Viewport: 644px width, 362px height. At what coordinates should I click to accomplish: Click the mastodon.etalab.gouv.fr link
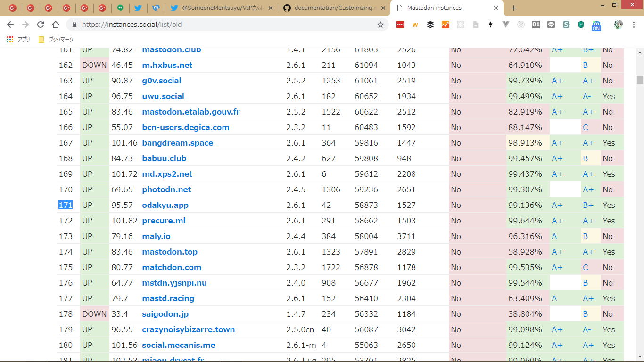190,112
